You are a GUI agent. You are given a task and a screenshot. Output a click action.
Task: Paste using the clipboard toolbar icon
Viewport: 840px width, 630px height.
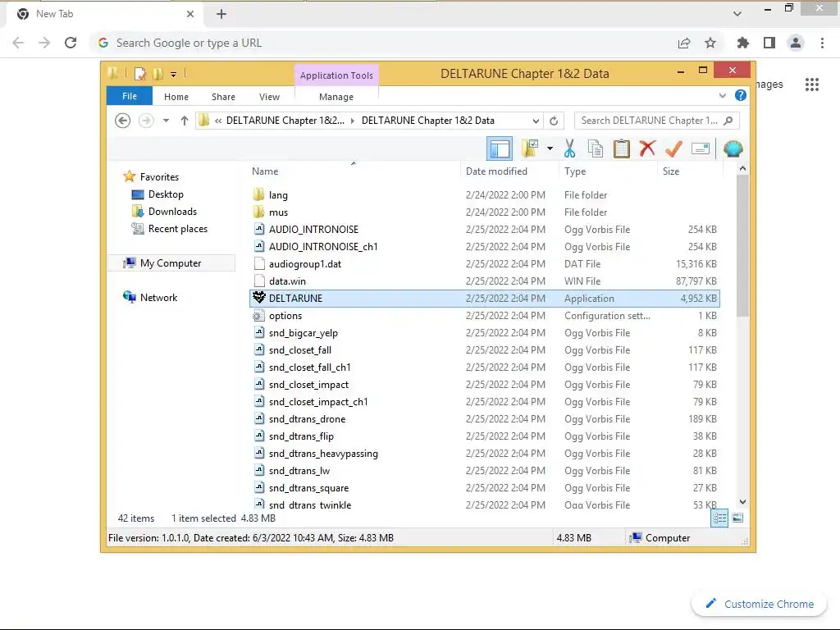[x=621, y=149]
